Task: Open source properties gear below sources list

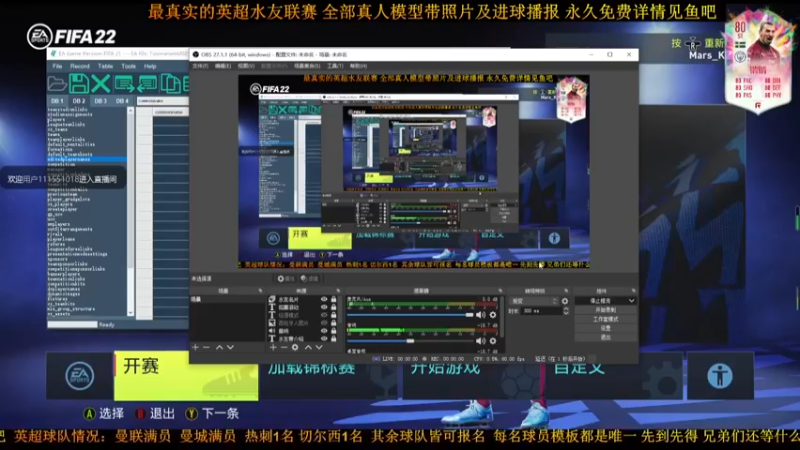Action: click(295, 347)
